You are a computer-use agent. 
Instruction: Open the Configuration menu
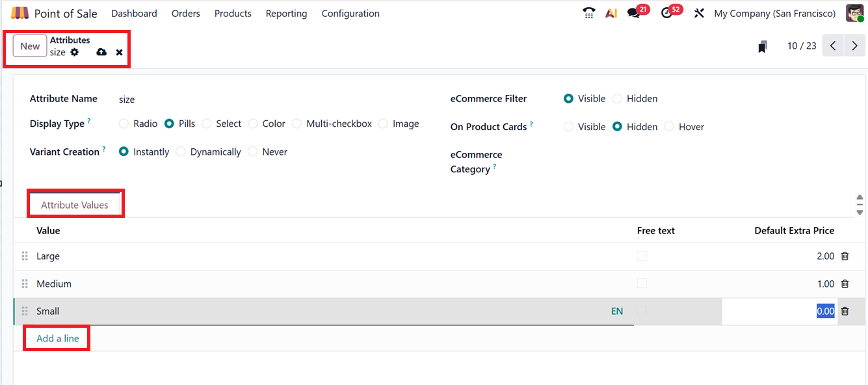[x=350, y=13]
